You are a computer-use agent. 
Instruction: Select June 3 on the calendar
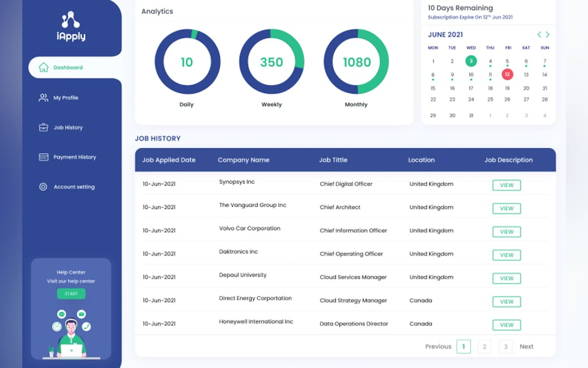click(471, 61)
